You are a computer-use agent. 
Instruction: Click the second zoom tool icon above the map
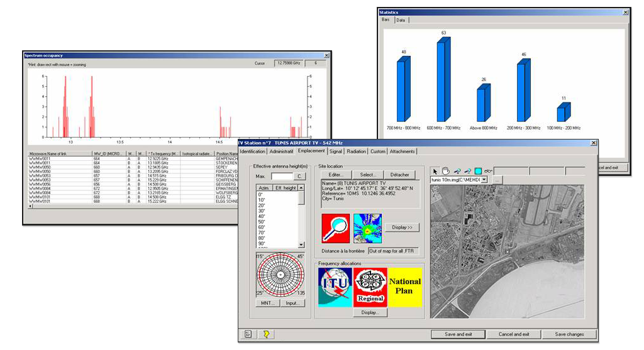(467, 171)
